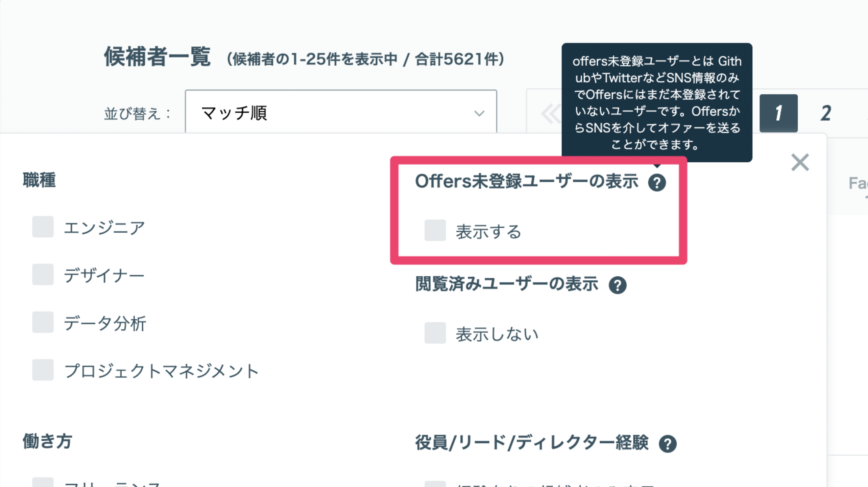
Task: Click the エンジニア label text
Action: point(104,228)
